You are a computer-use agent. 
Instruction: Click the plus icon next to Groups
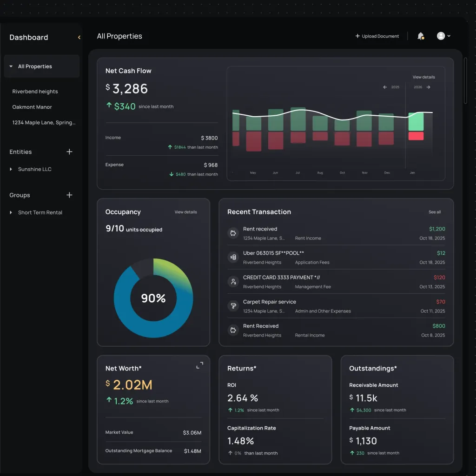[x=69, y=195]
